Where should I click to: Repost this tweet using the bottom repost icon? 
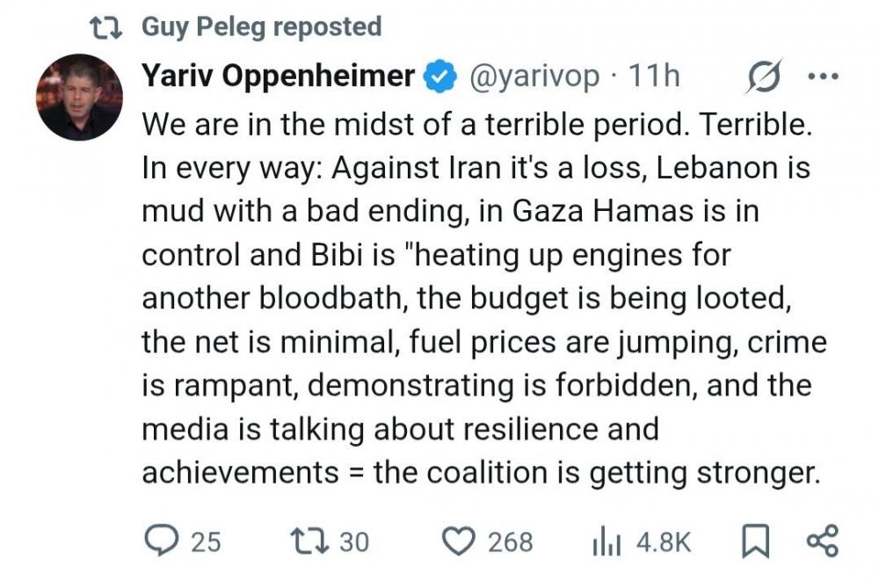click(309, 541)
